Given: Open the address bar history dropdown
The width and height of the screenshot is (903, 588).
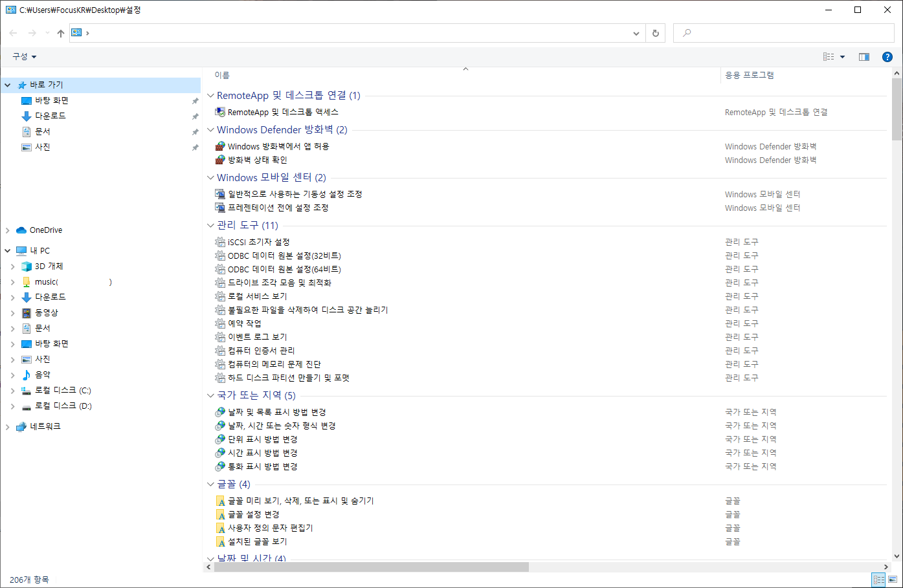Looking at the screenshot, I should tap(636, 33).
